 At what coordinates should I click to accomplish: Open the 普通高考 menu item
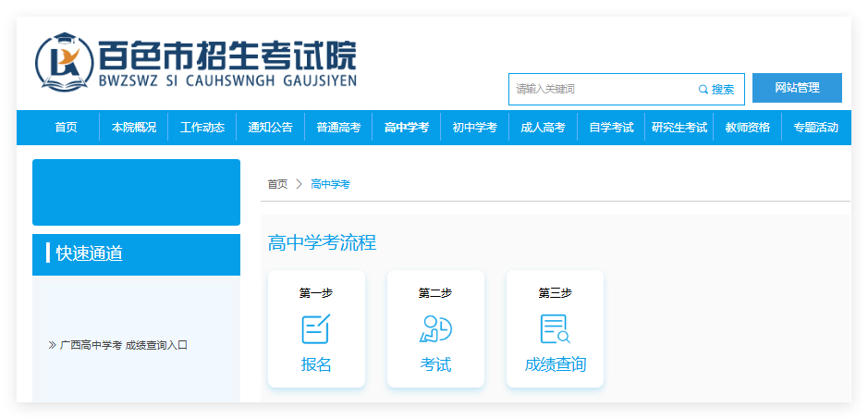tap(338, 128)
